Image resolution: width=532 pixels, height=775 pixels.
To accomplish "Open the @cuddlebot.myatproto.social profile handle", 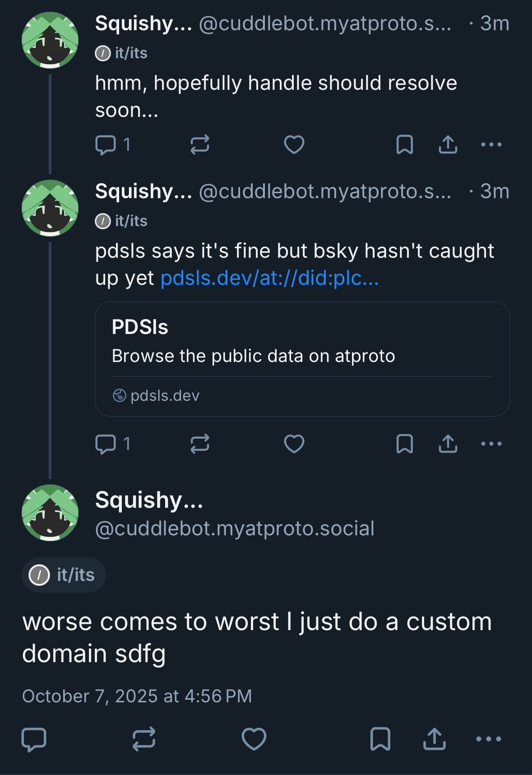I will point(235,529).
